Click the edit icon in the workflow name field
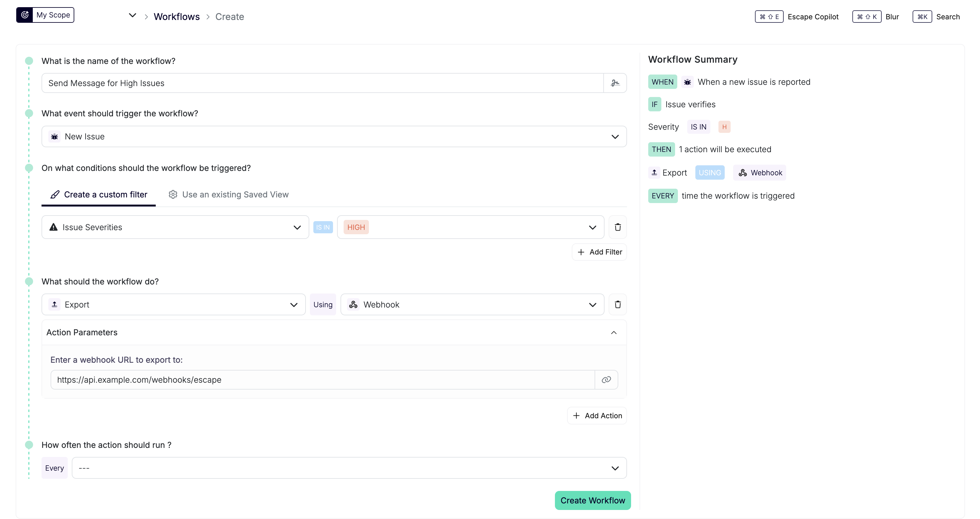The image size is (980, 519). (x=615, y=83)
